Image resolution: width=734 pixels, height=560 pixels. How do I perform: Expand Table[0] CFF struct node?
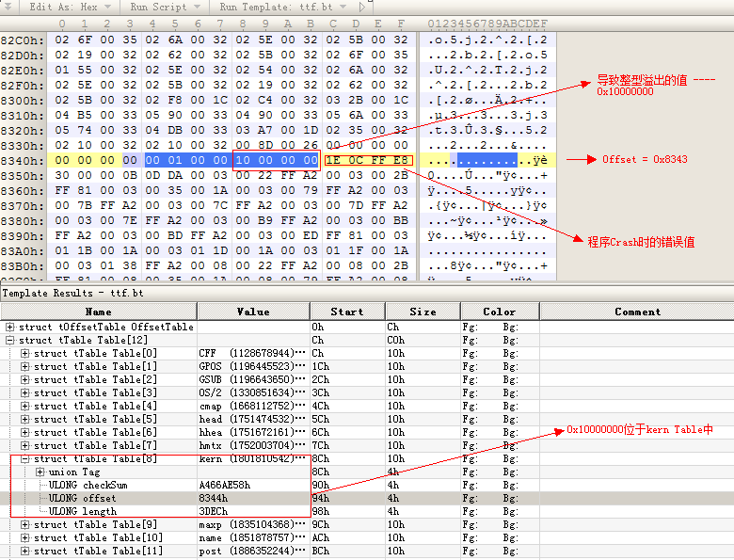[24, 353]
